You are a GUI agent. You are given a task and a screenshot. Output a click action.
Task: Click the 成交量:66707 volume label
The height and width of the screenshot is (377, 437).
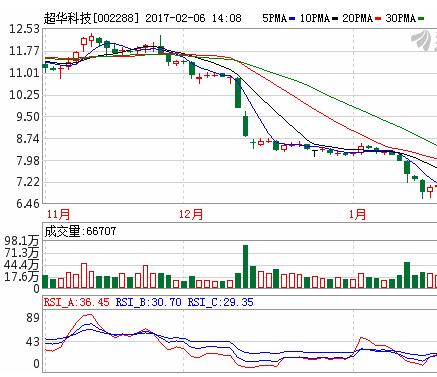80,231
